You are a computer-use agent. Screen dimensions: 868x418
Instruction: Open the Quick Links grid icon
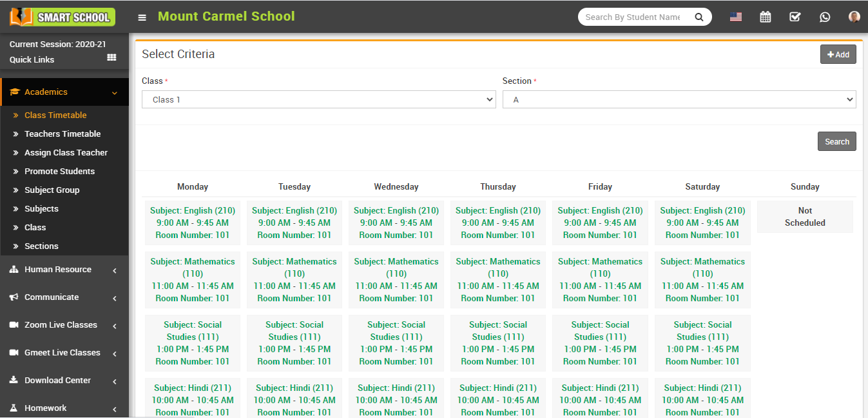point(111,59)
